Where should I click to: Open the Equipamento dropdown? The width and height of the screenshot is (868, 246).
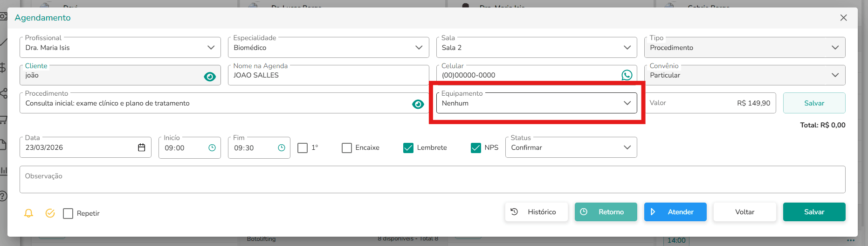point(537,103)
